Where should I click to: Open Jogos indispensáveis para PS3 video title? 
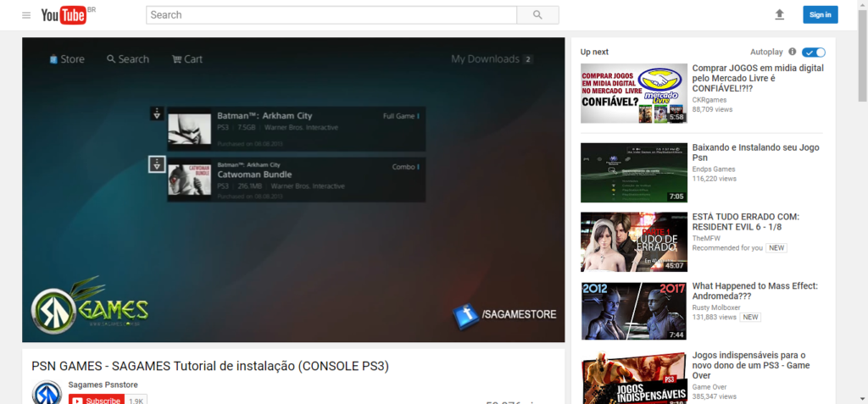coord(751,365)
